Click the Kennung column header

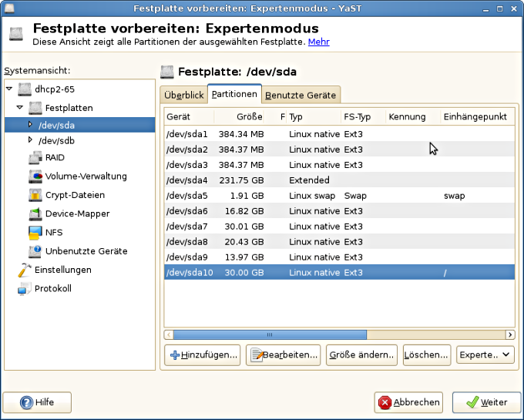[413, 116]
